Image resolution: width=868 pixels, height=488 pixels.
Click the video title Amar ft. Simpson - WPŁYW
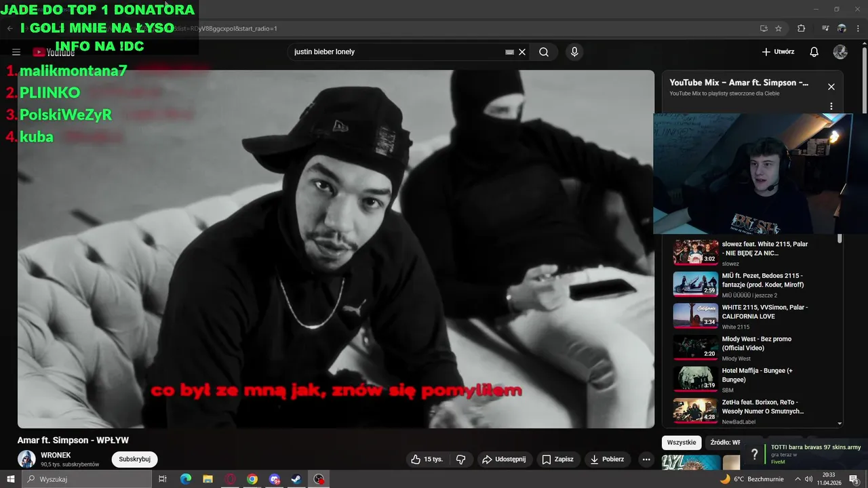click(x=73, y=441)
